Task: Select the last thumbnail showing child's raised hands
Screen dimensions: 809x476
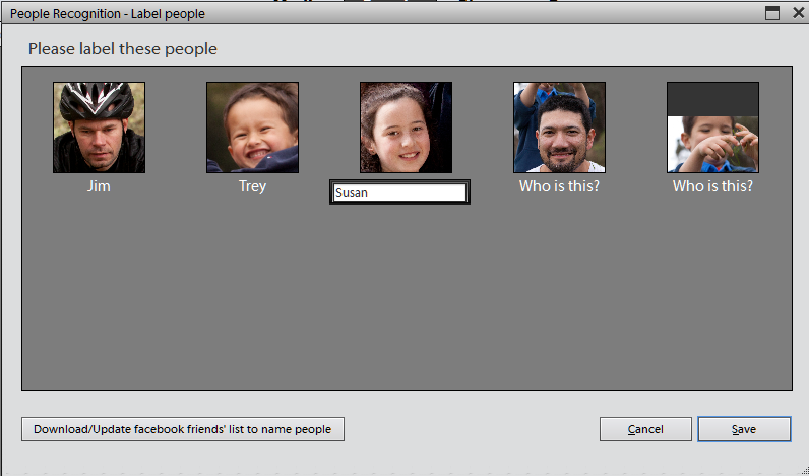Action: click(713, 140)
